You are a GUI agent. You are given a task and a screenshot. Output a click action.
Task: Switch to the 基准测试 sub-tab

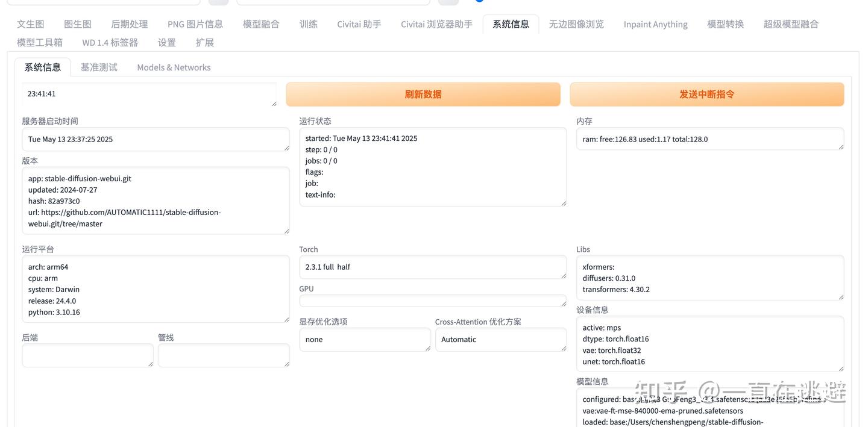(x=99, y=67)
